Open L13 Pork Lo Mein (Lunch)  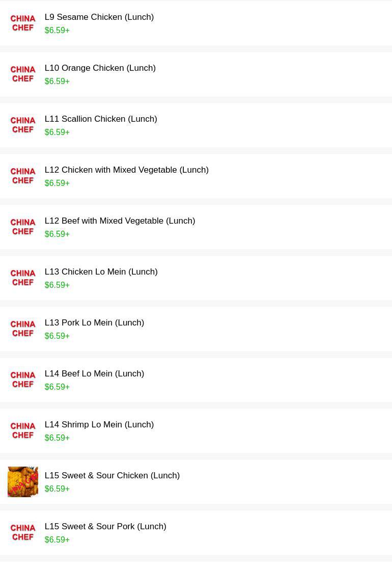(x=94, y=323)
